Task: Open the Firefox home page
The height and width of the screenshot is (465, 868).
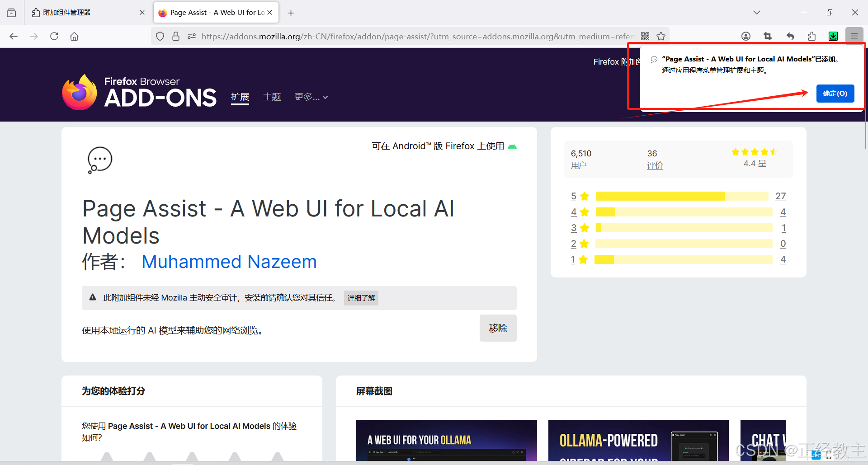Action: coord(74,36)
